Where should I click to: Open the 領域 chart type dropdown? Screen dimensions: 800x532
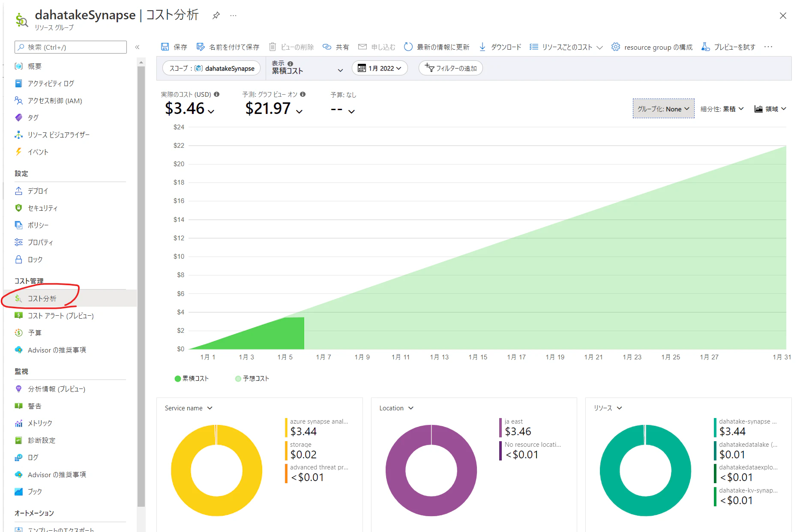(x=770, y=109)
